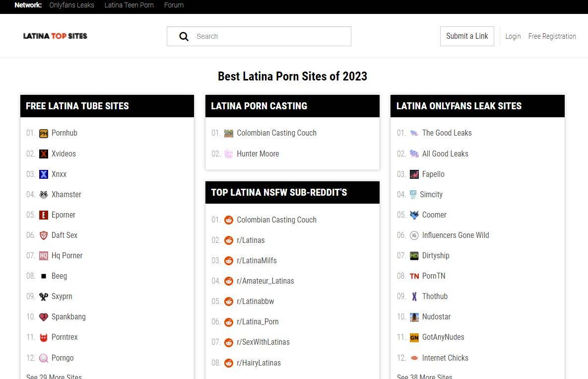This screenshot has width=588, height=379.
Task: Click the Latina Top Sites logo
Action: [55, 36]
